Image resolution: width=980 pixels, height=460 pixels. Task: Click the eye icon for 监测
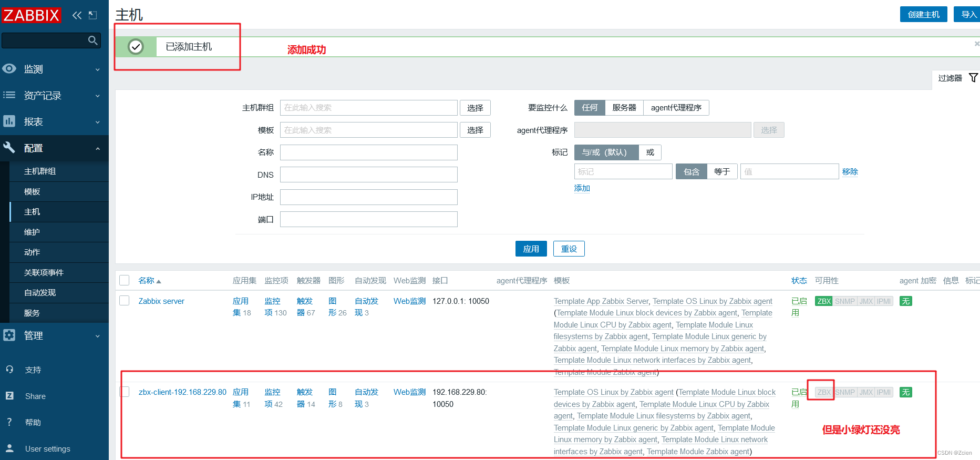click(x=9, y=69)
